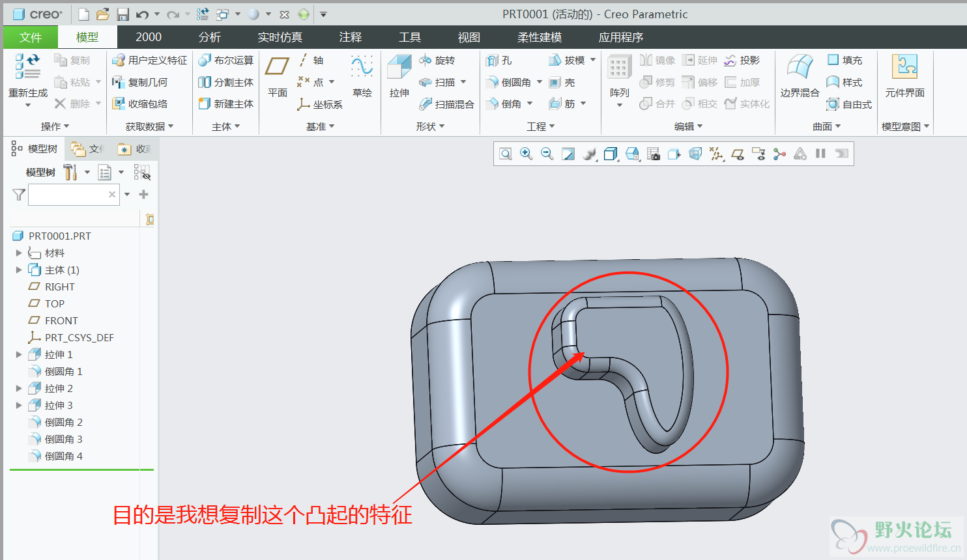The image size is (967, 560).
Task: Expand the 拉伸 1 tree node
Action: [x=19, y=355]
